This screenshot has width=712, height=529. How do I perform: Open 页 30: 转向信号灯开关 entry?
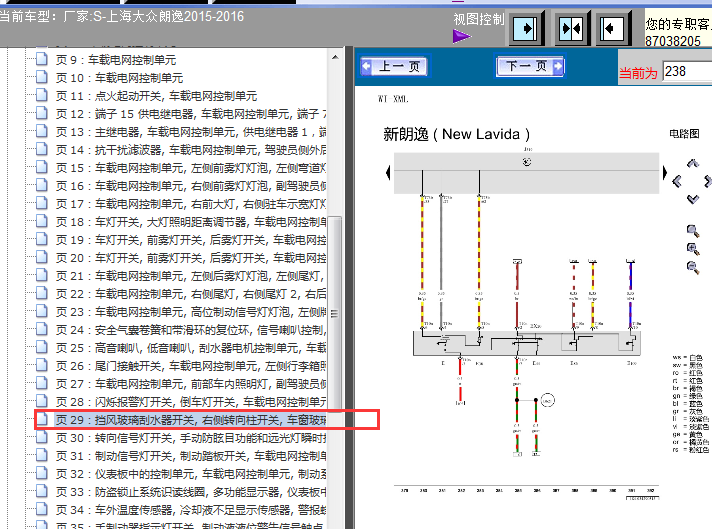(x=191, y=438)
